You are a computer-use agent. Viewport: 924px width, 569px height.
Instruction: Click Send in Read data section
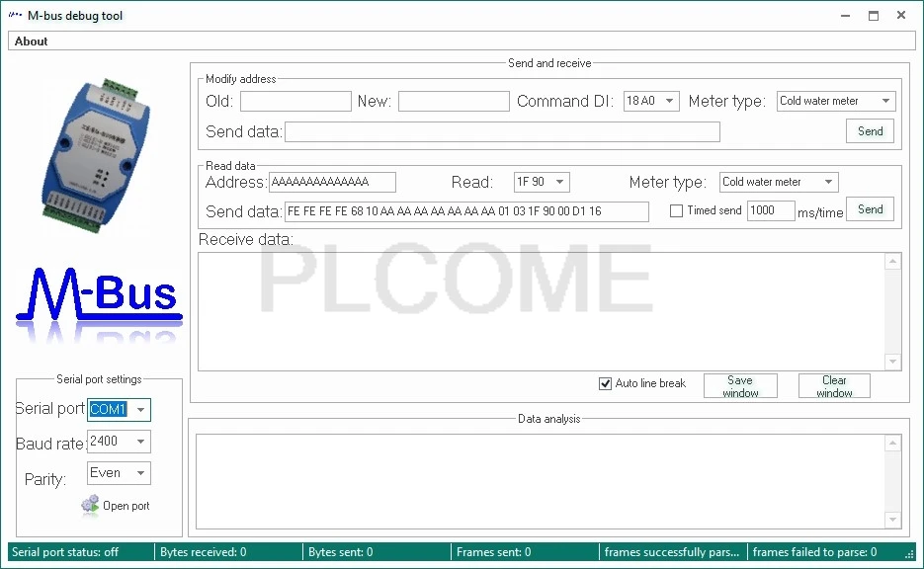pyautogui.click(x=871, y=209)
